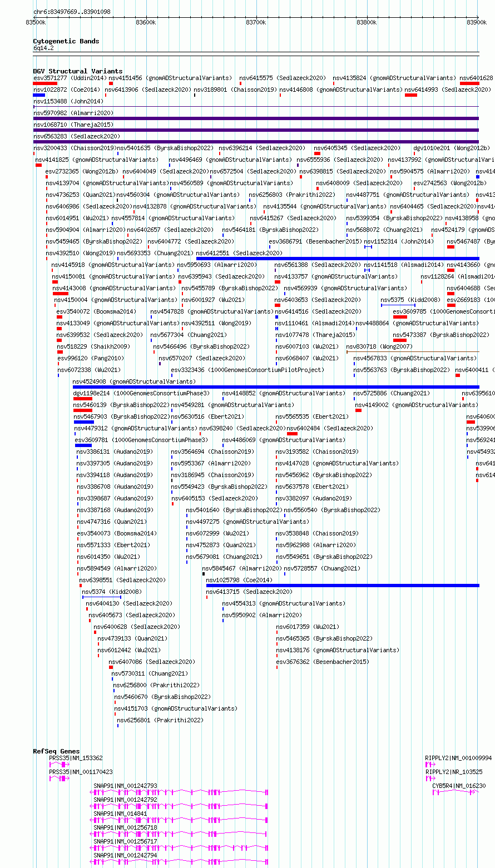
Task: Open gene RIPPLY2|NM_001009994
Action: tap(458, 758)
